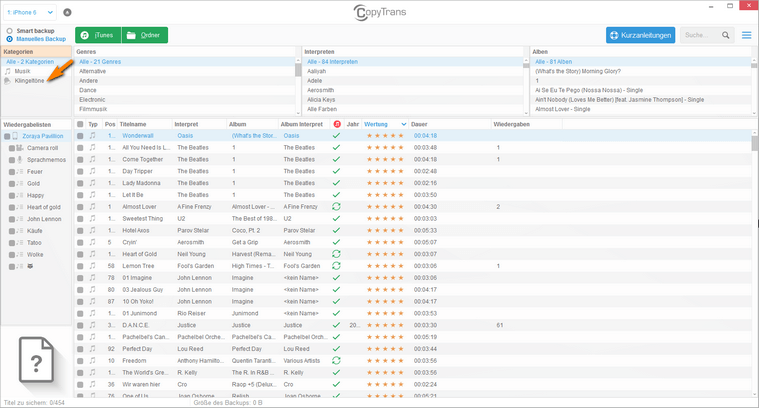This screenshot has width=759, height=408.
Task: Check the checkbox for Wonderwall track
Action: click(80, 136)
